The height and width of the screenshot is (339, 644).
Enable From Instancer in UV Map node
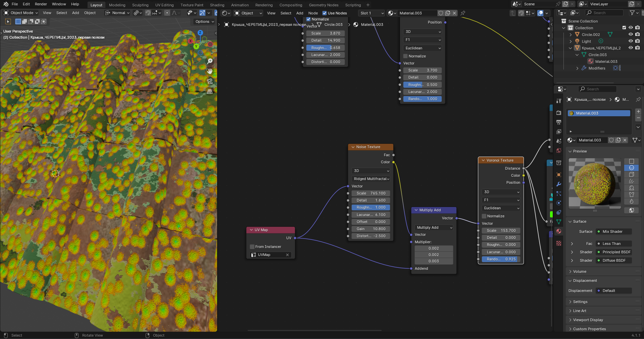[x=252, y=247]
